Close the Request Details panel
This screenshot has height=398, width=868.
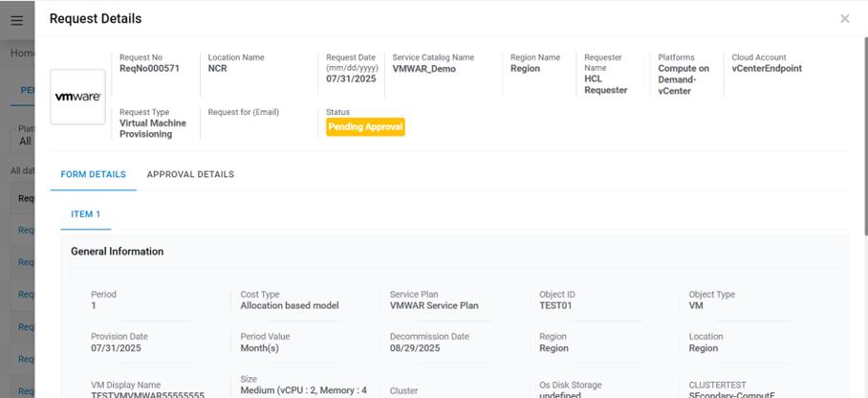(844, 19)
